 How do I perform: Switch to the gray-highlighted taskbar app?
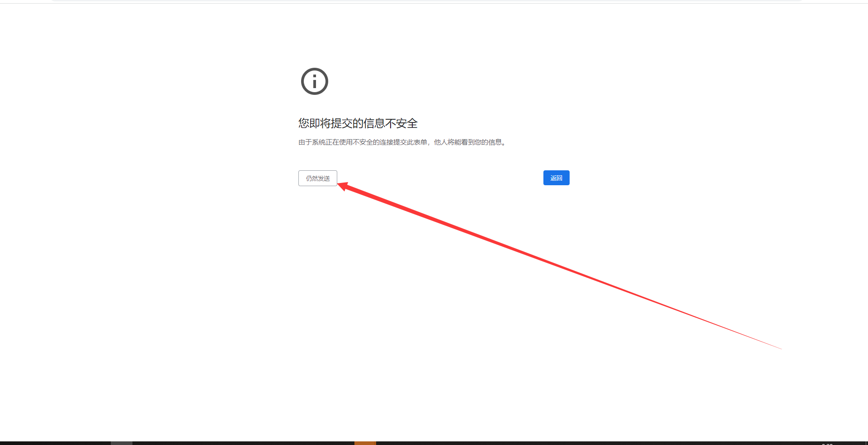[122, 443]
